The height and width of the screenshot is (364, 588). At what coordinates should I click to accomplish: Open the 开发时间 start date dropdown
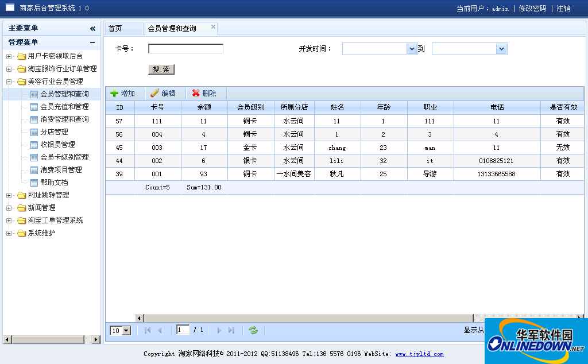tap(412, 49)
